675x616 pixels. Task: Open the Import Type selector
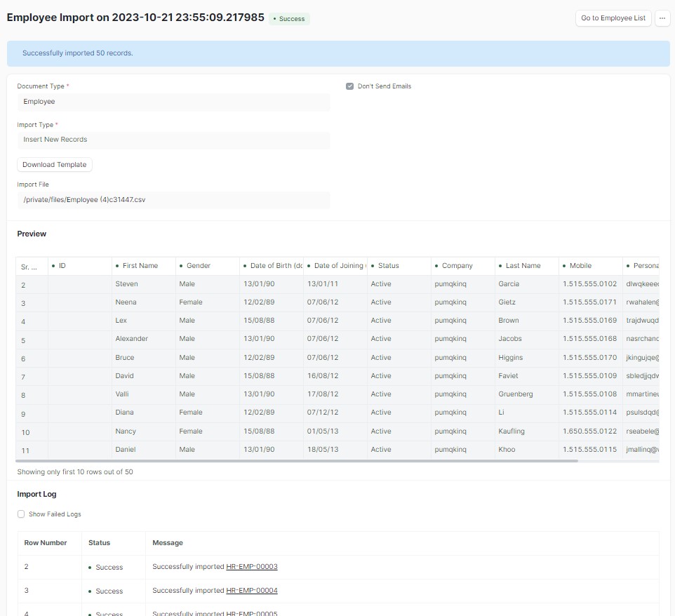[x=173, y=139]
